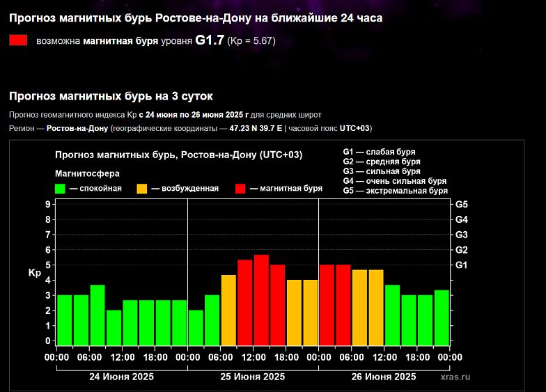Screen dimensions: 546x392
Task: Click the 'G2' label on the right axis
Action: 461,250
